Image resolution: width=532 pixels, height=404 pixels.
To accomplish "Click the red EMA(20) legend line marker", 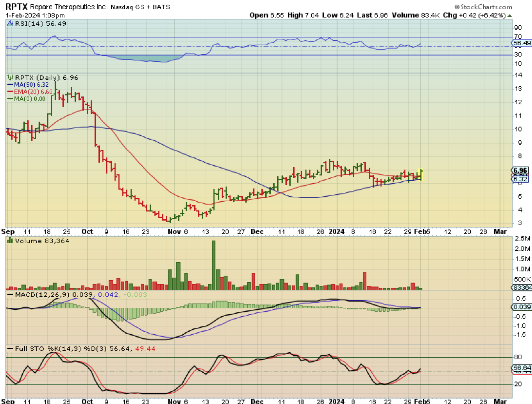I will [10, 92].
